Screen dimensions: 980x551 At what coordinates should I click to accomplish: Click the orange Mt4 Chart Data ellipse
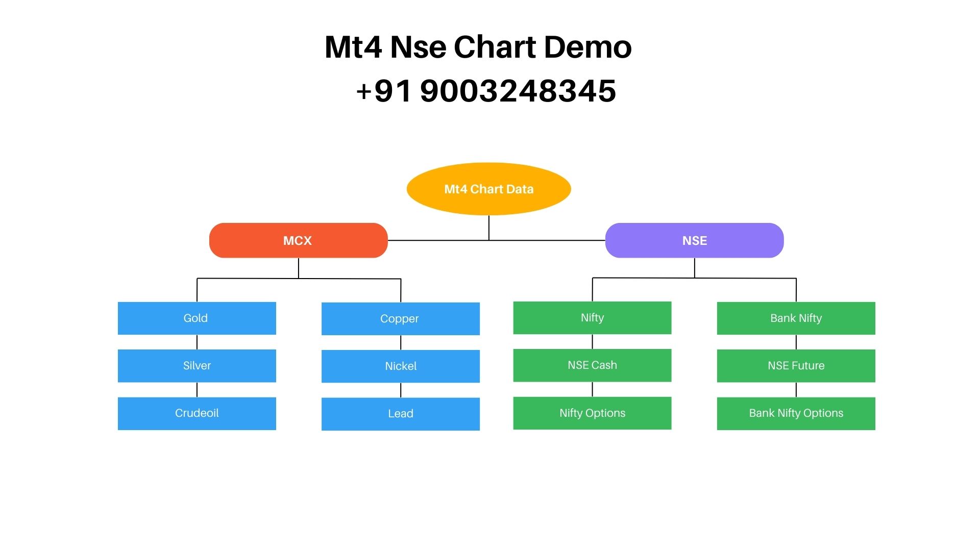(489, 189)
